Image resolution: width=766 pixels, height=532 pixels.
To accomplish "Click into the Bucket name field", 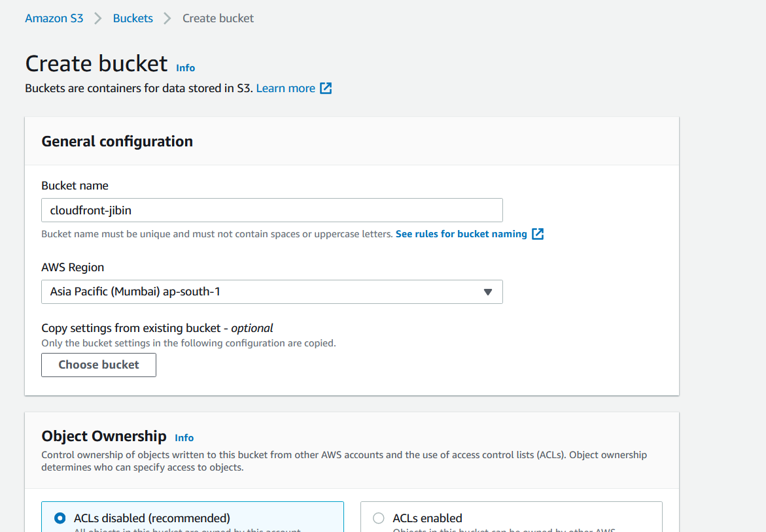I will [271, 210].
